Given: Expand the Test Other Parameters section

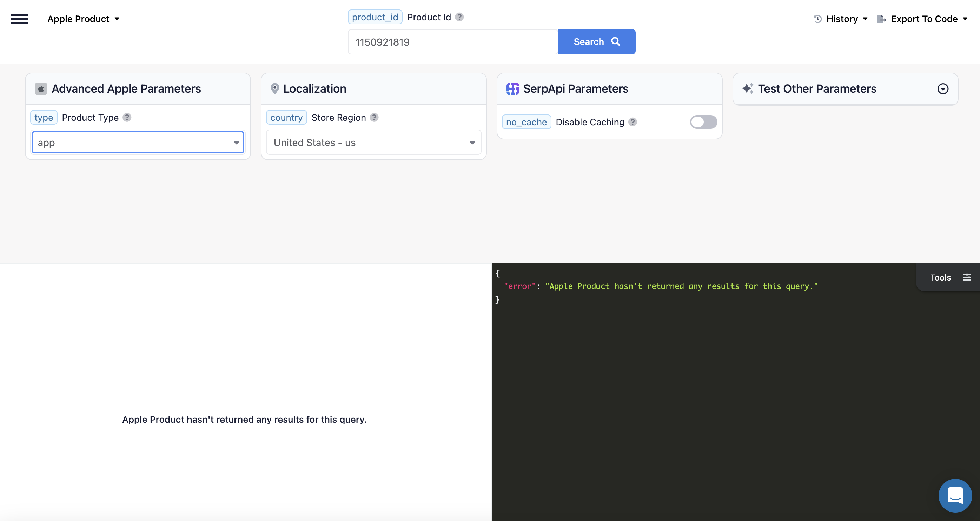Looking at the screenshot, I should (943, 89).
